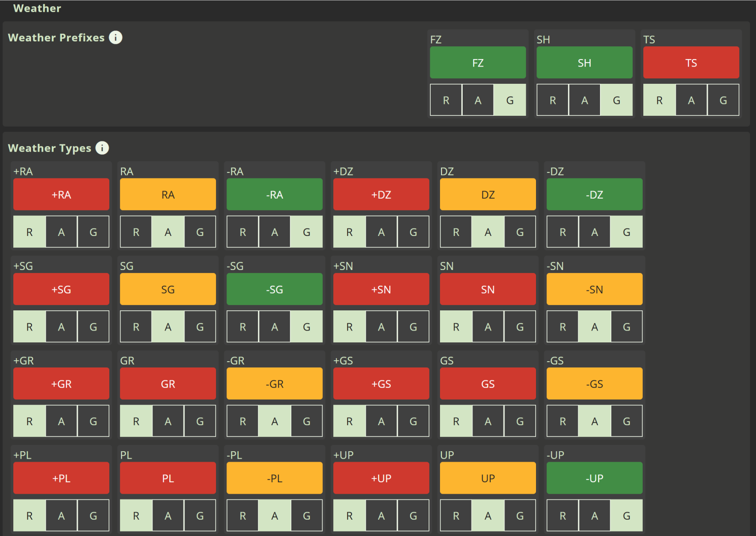Set UP weather type to Red
The width and height of the screenshot is (756, 536).
(x=456, y=515)
